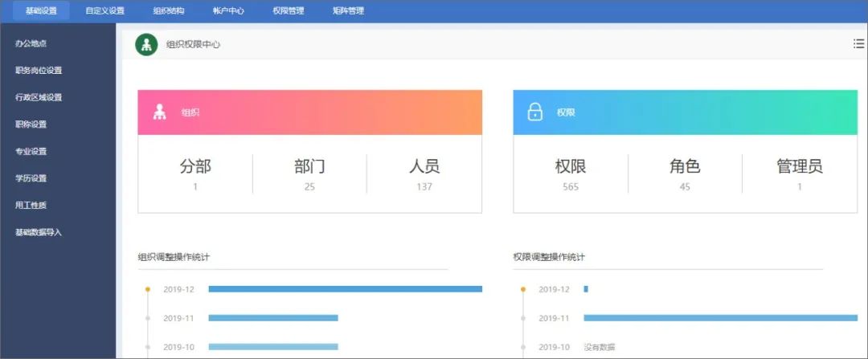Open the 帐户中心 tab
Screen dimensions: 868x359
228,10
